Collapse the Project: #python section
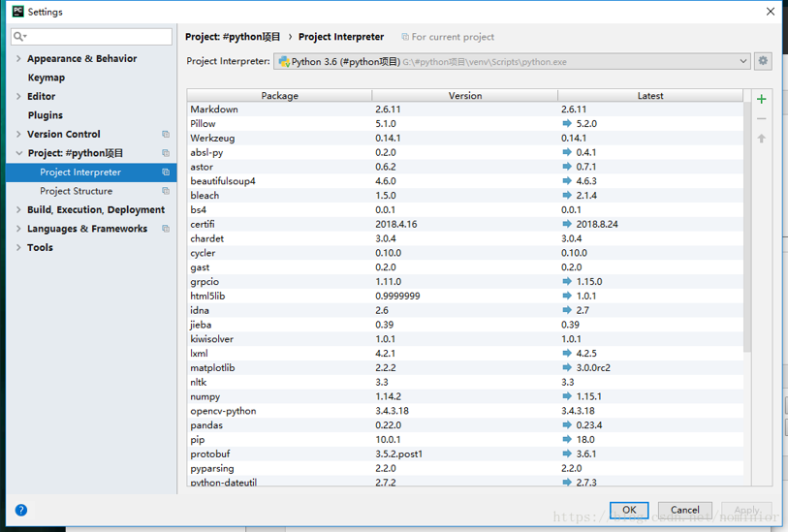788x532 pixels. [x=19, y=153]
